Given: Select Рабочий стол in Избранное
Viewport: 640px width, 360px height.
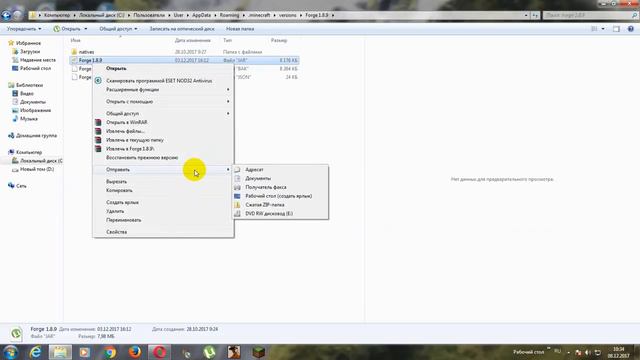Looking at the screenshot, I should pyautogui.click(x=36, y=69).
